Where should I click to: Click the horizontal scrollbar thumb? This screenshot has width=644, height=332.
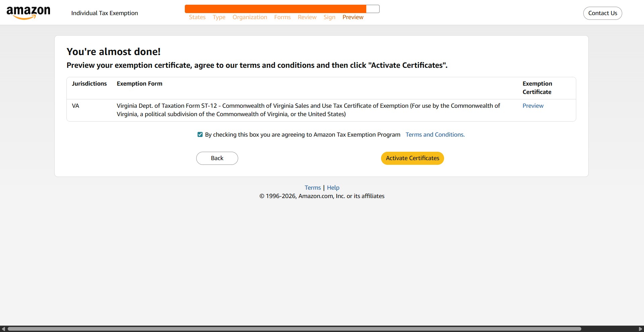click(x=295, y=329)
